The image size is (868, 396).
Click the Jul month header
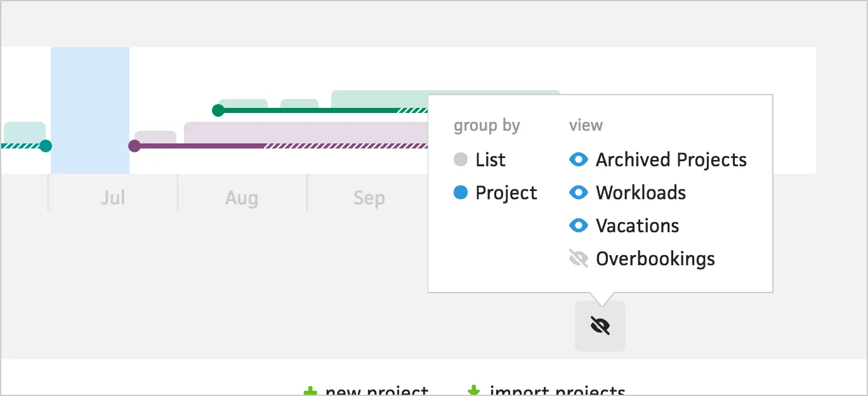click(112, 197)
